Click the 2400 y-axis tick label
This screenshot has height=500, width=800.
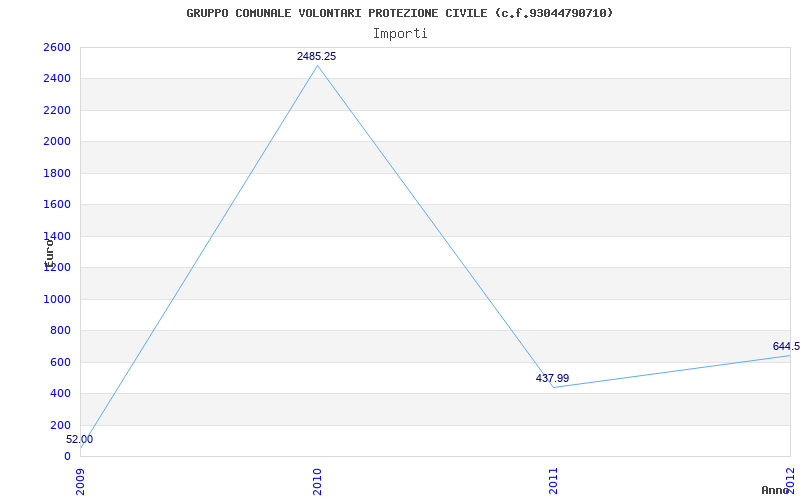pyautogui.click(x=57, y=79)
